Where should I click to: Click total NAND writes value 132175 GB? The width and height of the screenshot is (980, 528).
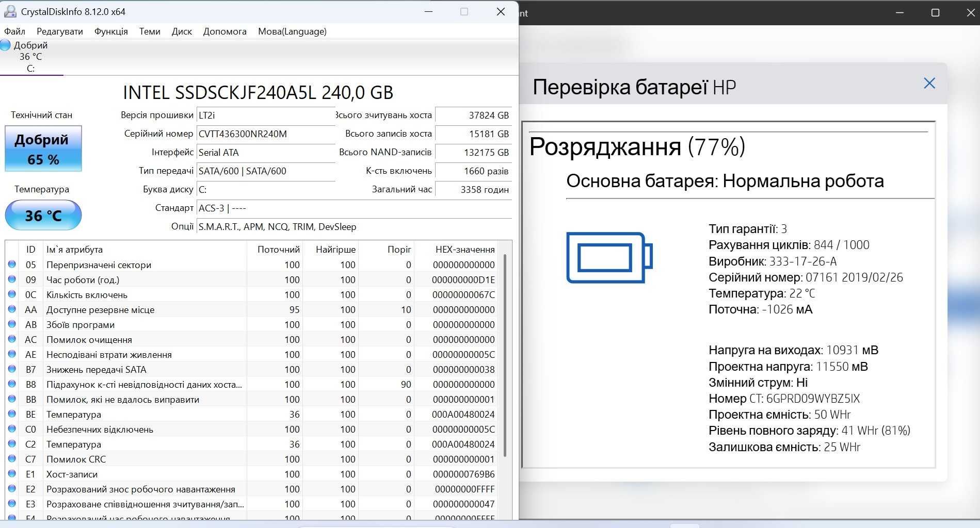pyautogui.click(x=473, y=153)
